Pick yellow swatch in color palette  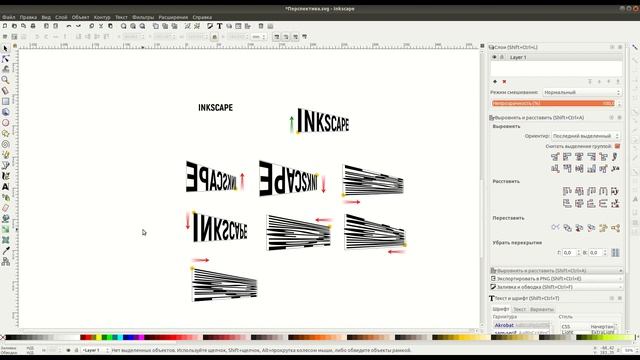point(98,337)
